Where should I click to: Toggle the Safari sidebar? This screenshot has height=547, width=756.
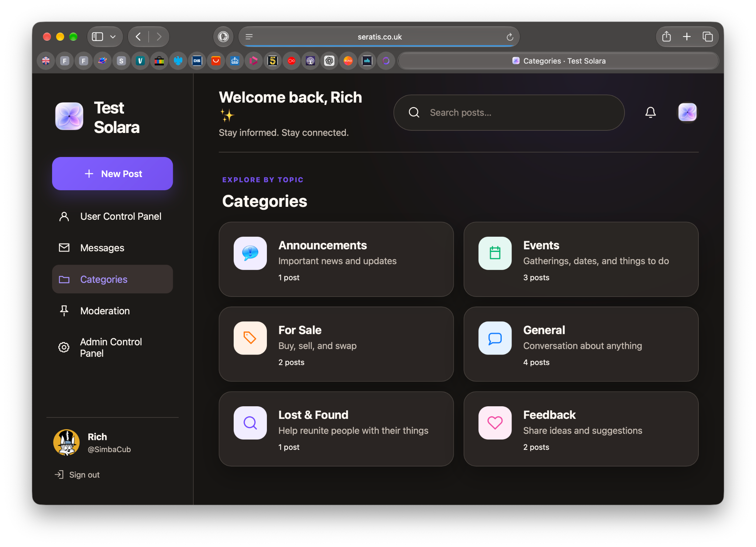pos(97,37)
